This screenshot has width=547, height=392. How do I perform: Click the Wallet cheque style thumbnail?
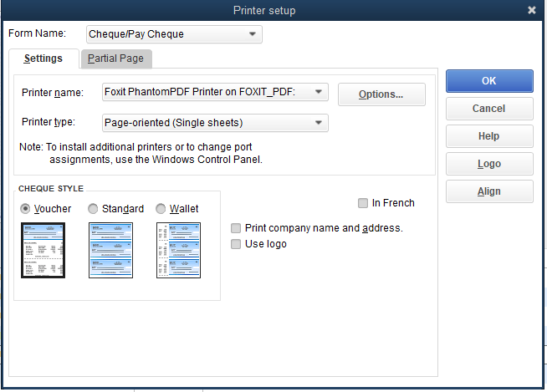pyautogui.click(x=178, y=250)
